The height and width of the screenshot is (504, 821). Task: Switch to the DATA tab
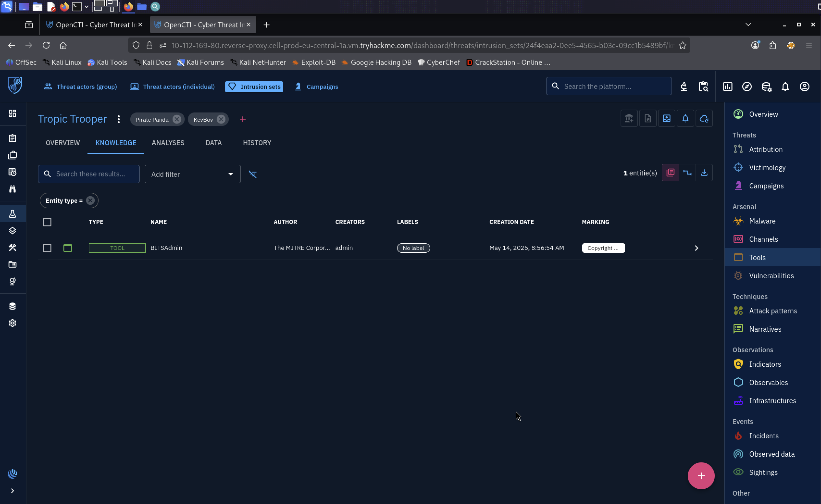[x=214, y=143]
